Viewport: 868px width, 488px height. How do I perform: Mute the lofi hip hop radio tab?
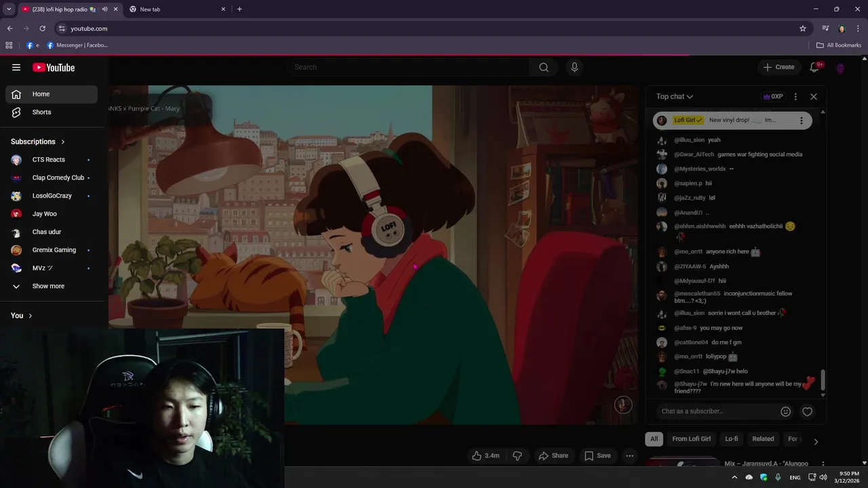click(104, 9)
